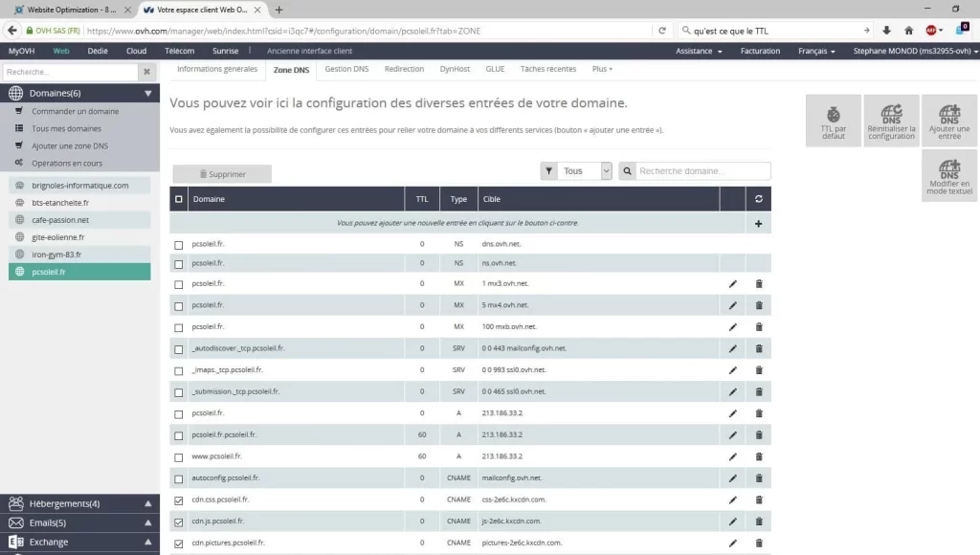Switch to Informations générales tab
Screen dimensions: 980x555
click(217, 69)
